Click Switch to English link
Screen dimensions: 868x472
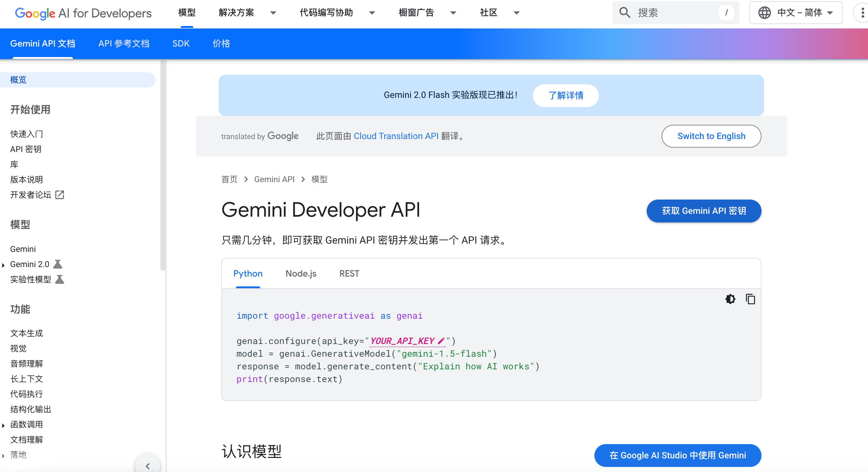coord(711,136)
